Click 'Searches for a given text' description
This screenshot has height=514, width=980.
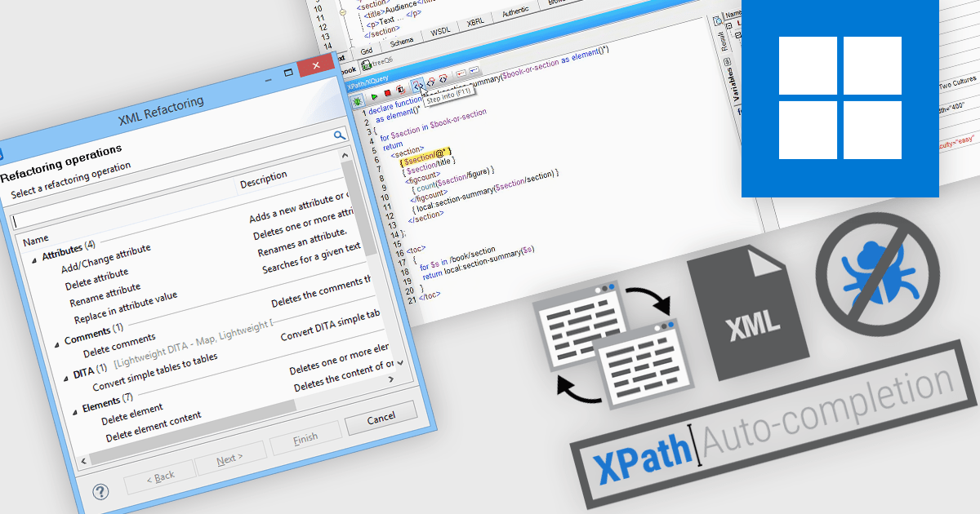point(310,259)
